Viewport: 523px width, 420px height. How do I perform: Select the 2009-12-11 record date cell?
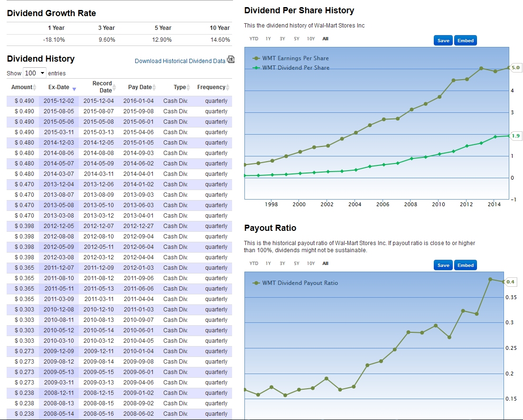(98, 351)
